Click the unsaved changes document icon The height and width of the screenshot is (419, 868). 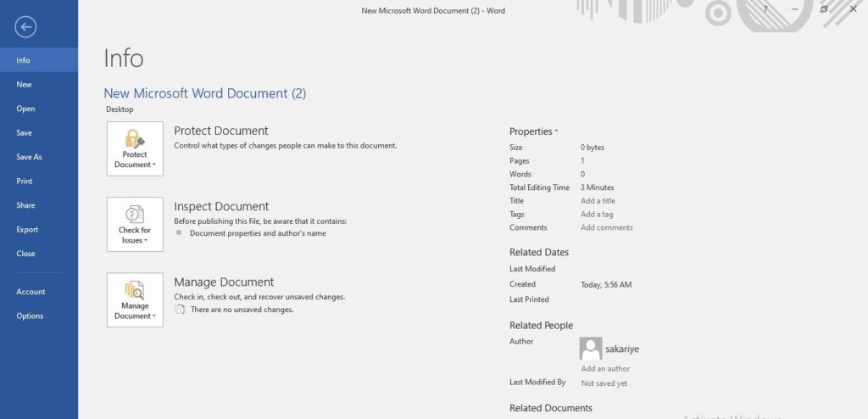(x=179, y=310)
